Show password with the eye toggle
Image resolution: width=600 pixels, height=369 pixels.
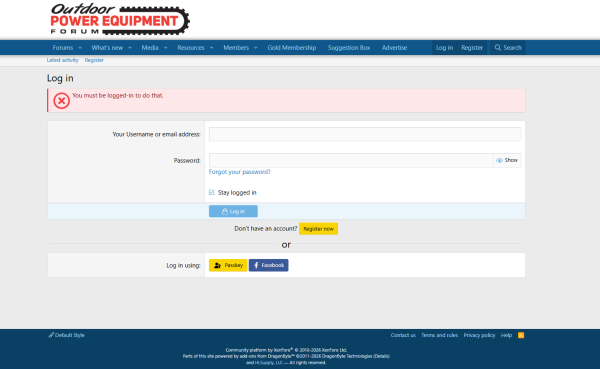coord(507,160)
